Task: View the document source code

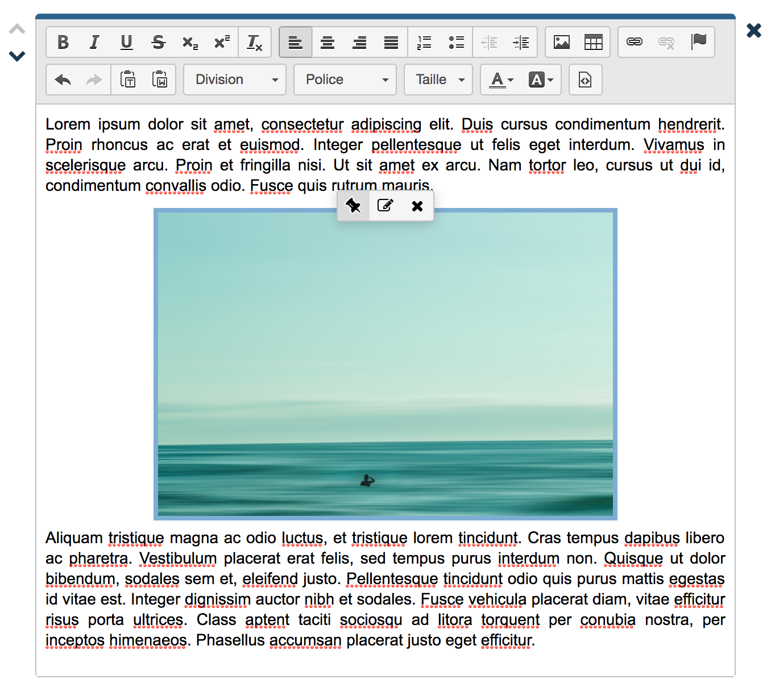Action: tap(585, 80)
